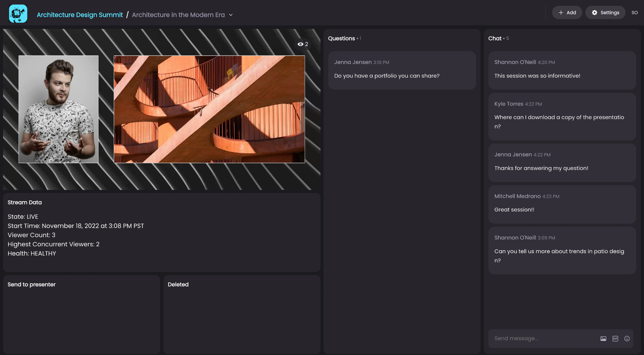Select the orange building slide image

(209, 109)
